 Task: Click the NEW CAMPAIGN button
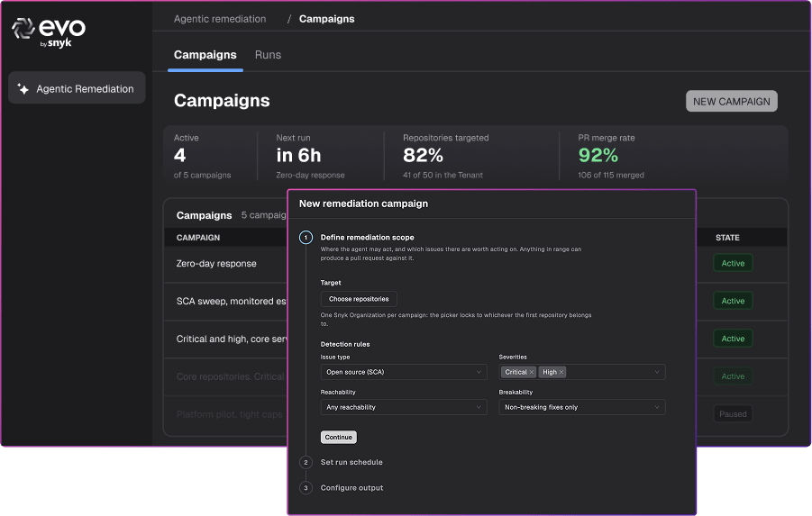(x=732, y=102)
